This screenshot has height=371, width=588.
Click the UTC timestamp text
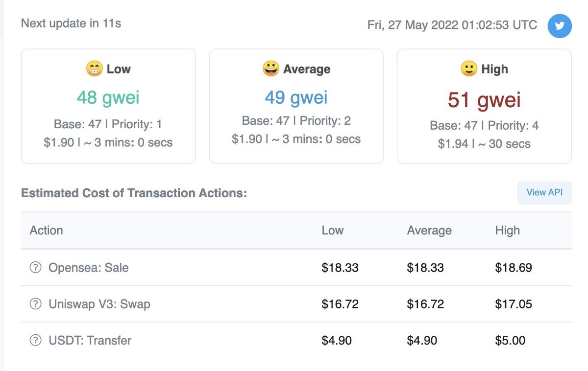click(452, 25)
